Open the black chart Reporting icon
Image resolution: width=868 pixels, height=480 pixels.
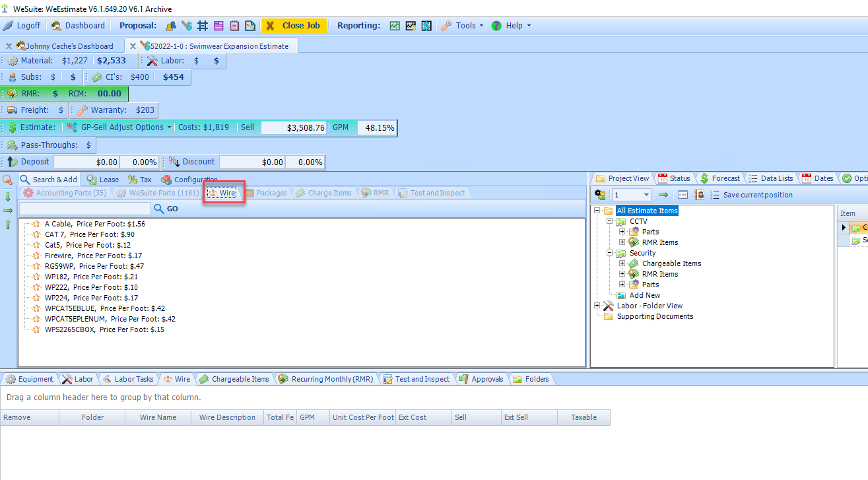[411, 26]
